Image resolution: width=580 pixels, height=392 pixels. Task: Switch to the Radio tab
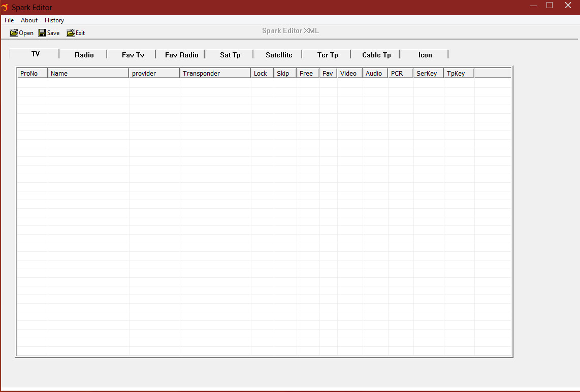click(x=84, y=55)
